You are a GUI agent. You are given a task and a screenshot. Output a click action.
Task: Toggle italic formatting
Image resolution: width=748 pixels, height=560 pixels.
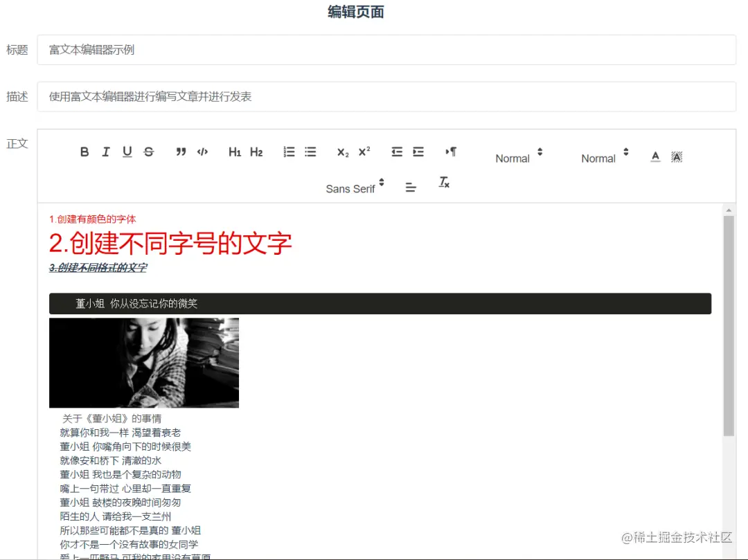coord(106,152)
